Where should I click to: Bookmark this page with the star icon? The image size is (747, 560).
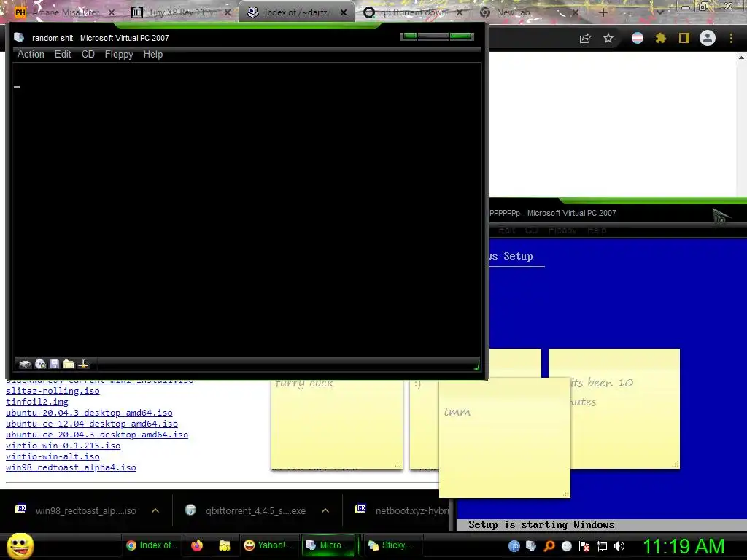(x=608, y=38)
